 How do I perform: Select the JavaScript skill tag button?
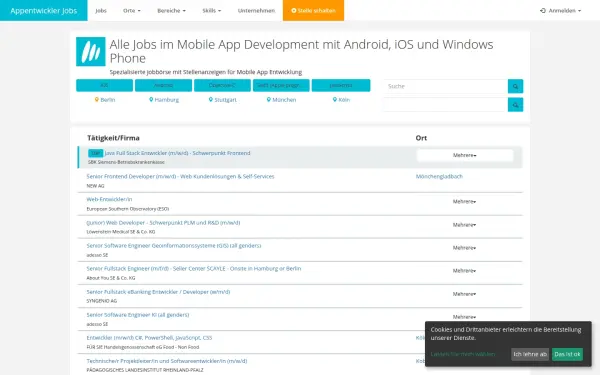click(x=341, y=85)
